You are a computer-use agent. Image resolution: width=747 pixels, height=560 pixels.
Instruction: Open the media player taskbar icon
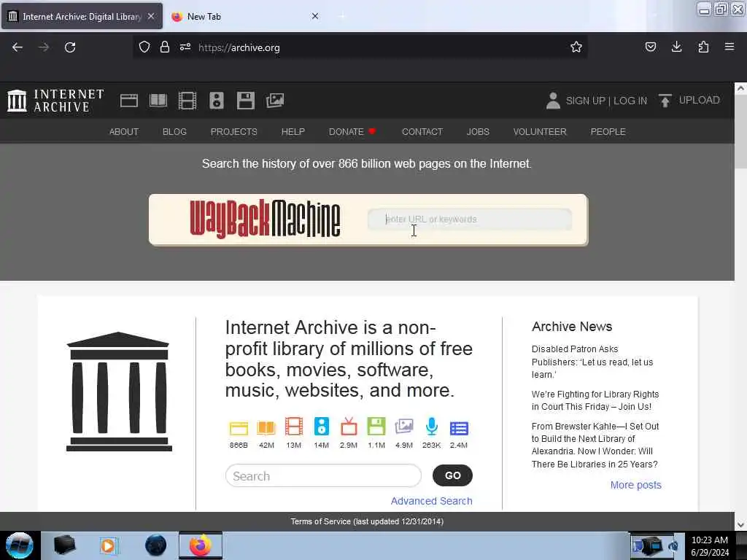click(108, 545)
